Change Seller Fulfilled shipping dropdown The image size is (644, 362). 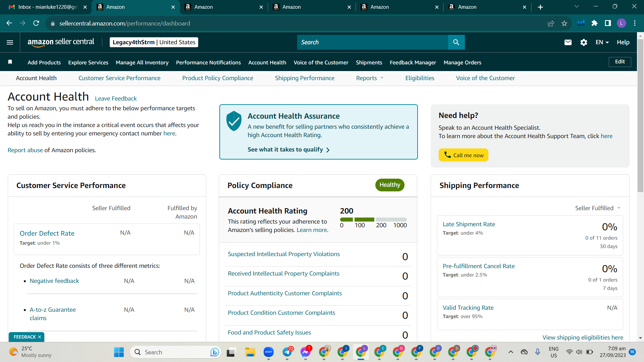598,208
